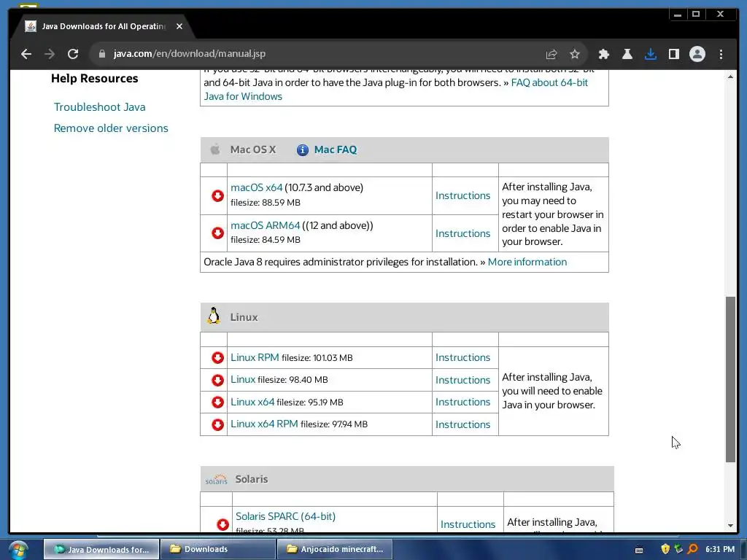Open Instructions for Linux RPM
The height and width of the screenshot is (560, 747).
click(x=462, y=357)
